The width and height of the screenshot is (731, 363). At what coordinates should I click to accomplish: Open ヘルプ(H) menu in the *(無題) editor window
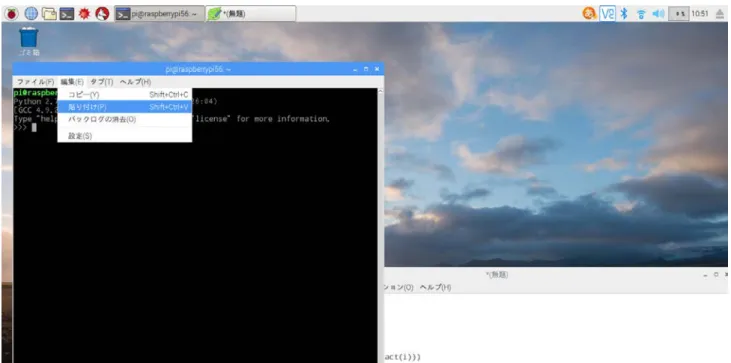(435, 288)
